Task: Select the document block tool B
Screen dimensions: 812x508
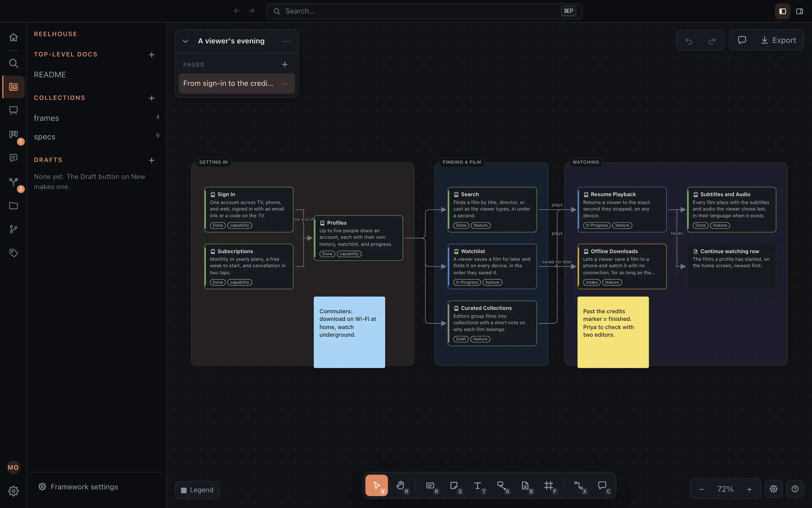Action: tap(525, 486)
